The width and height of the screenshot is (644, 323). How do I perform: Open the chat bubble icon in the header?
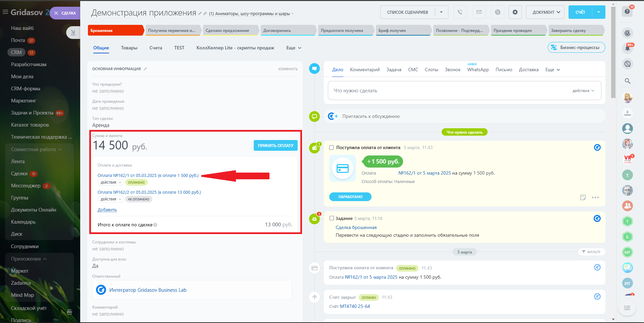click(x=498, y=12)
